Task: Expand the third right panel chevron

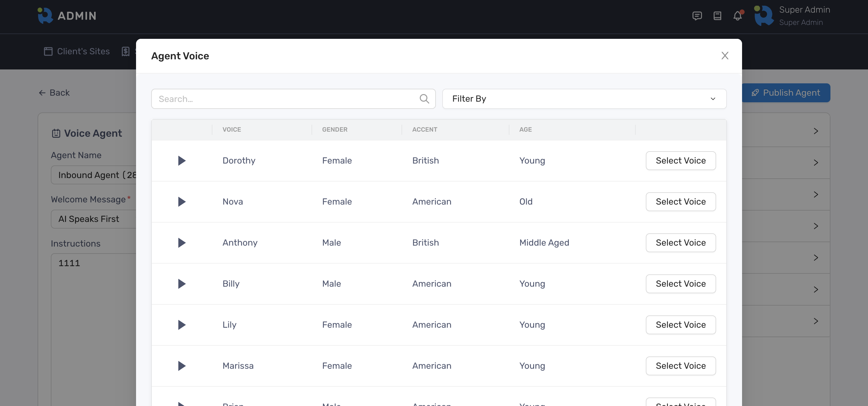Action: point(816,194)
